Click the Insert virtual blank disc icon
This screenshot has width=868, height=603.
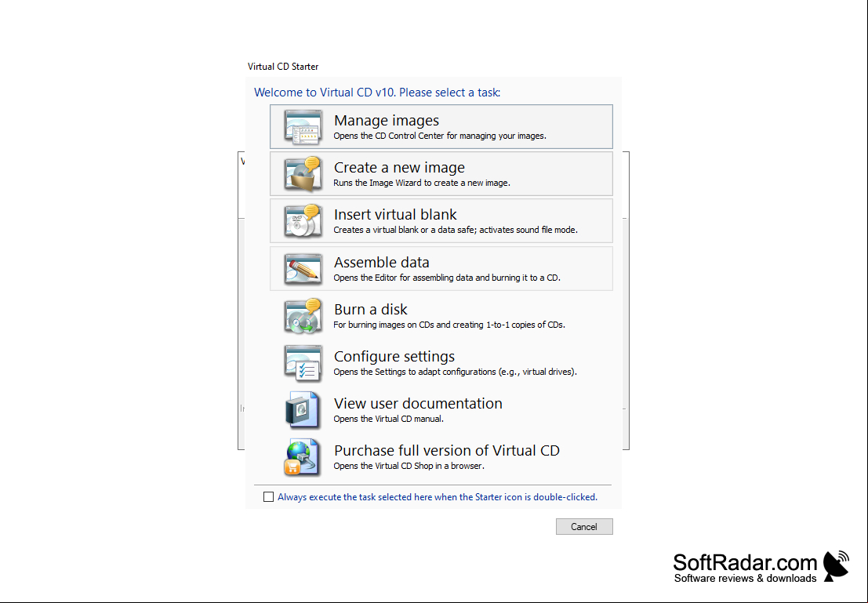point(303,221)
